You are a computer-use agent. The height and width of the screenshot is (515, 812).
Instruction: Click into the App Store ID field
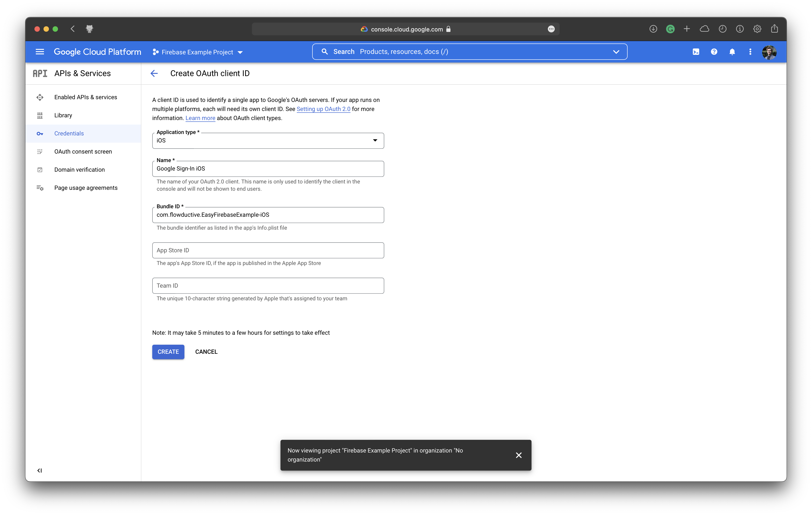268,250
